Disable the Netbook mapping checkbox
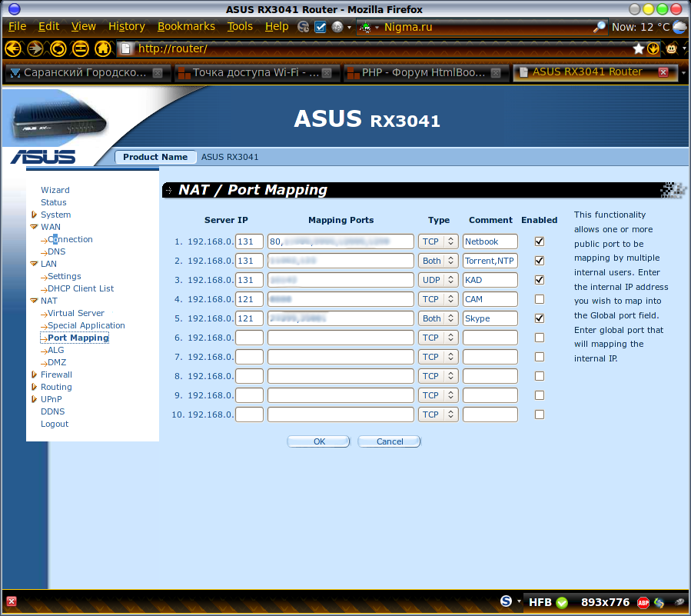Image resolution: width=691 pixels, height=616 pixels. [x=540, y=241]
